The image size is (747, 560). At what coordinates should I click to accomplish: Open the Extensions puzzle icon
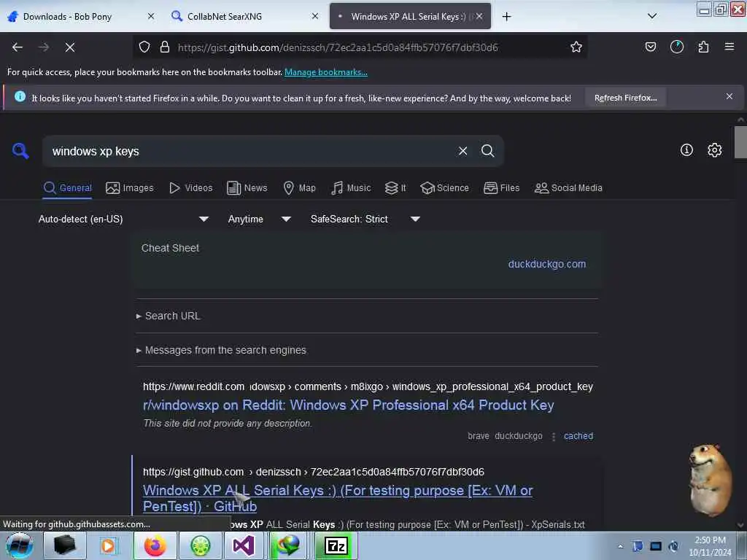pos(703,47)
